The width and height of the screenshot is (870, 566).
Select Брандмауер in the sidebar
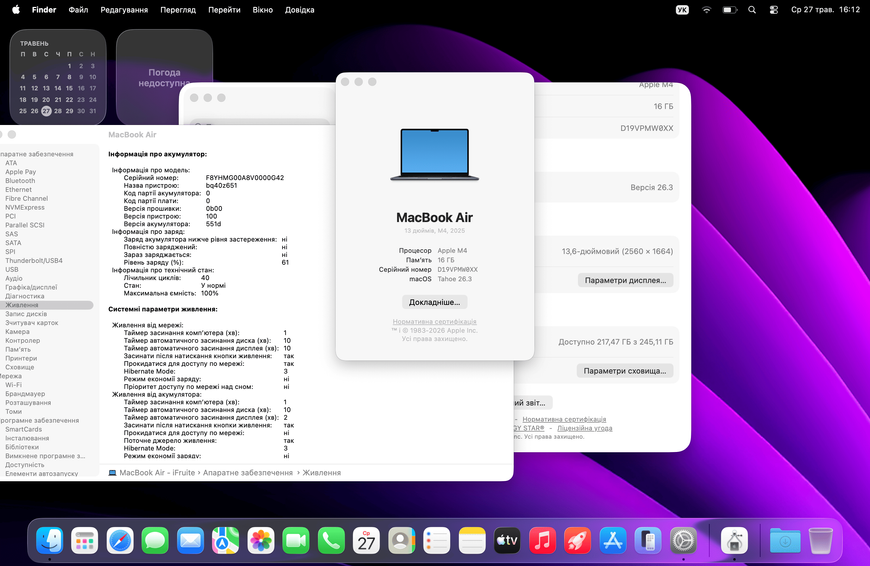(x=26, y=394)
